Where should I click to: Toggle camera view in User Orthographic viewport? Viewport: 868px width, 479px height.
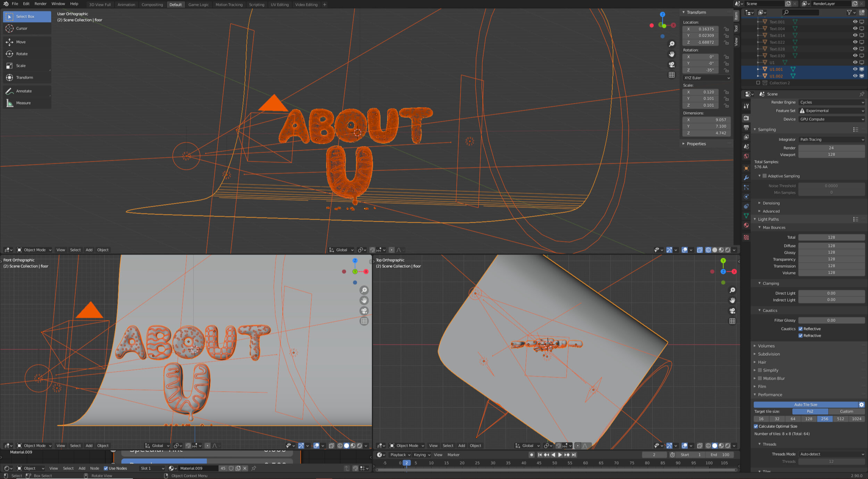(x=671, y=65)
